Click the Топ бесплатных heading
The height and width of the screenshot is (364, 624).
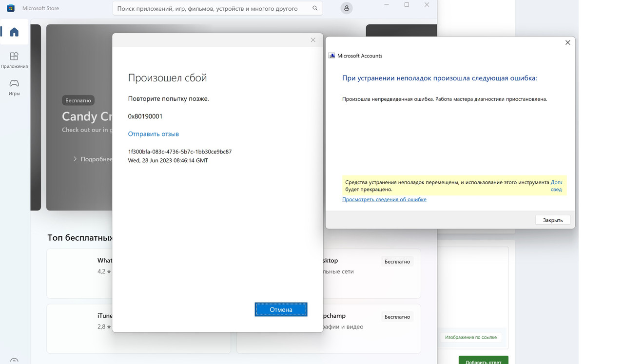[x=80, y=238]
